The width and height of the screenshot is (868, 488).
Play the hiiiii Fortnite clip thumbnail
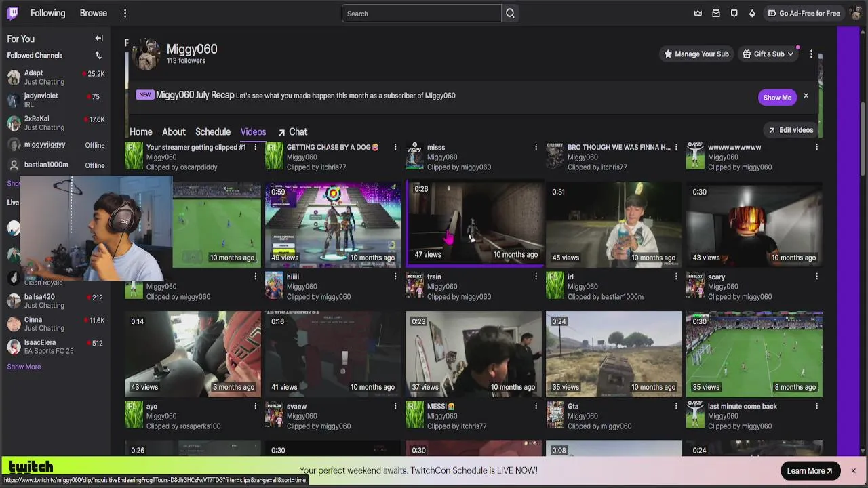coord(333,224)
